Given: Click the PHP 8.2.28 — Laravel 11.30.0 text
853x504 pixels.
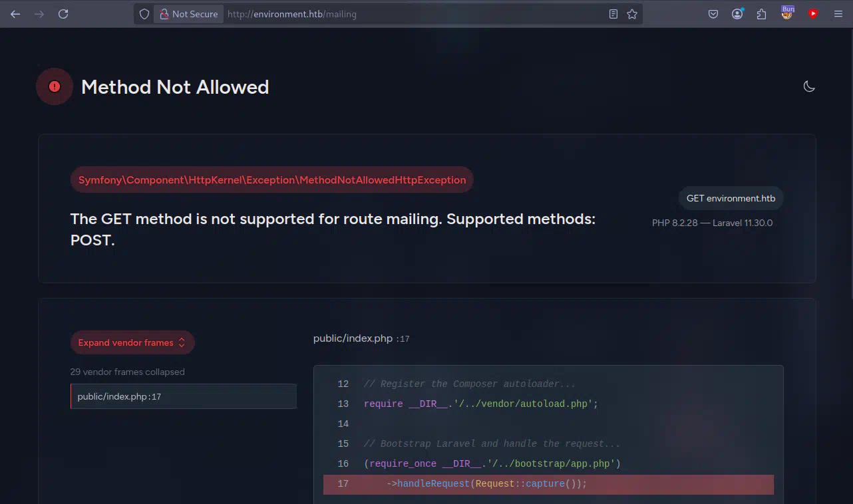Looking at the screenshot, I should [x=713, y=223].
